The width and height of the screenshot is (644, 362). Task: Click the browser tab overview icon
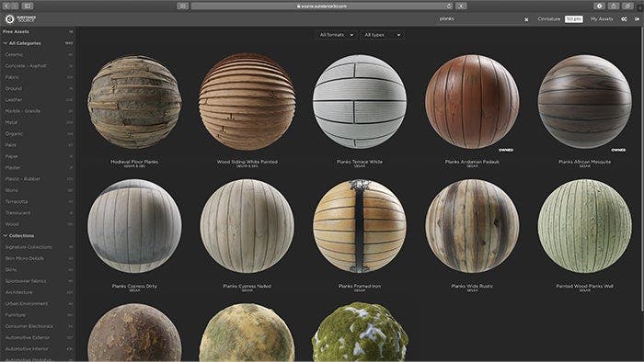pyautogui.click(x=627, y=6)
